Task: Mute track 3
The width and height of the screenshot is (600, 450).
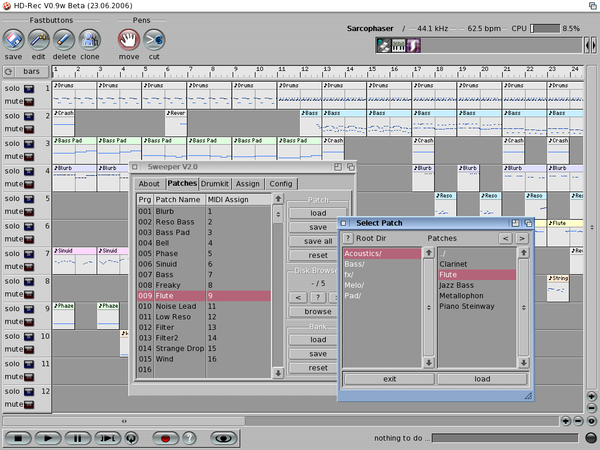Action: pos(27,157)
